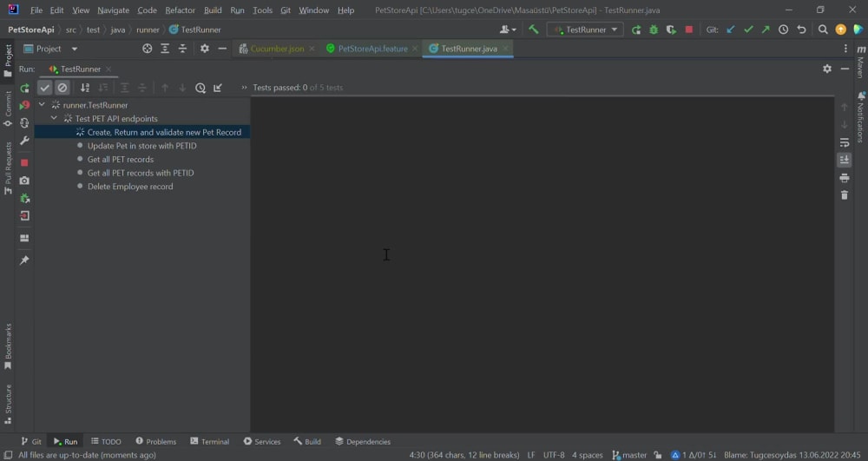Open the Problems tool window

(156, 441)
